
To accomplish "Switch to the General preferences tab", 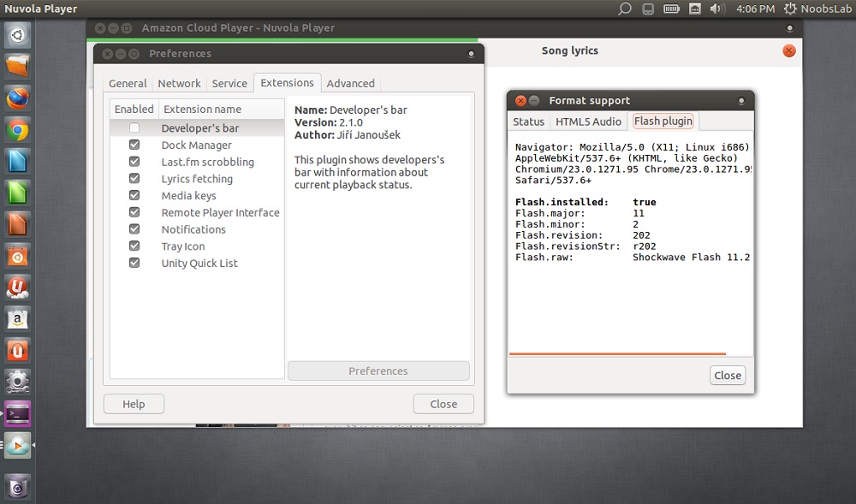I will click(x=128, y=84).
